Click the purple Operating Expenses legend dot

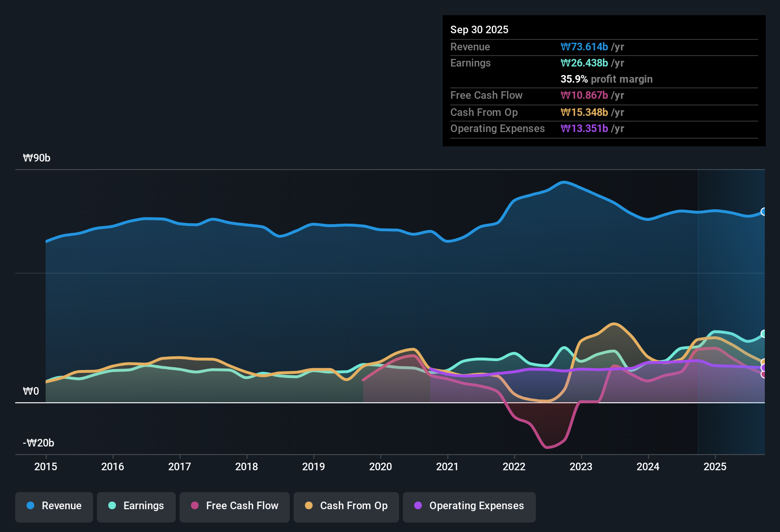[418, 506]
